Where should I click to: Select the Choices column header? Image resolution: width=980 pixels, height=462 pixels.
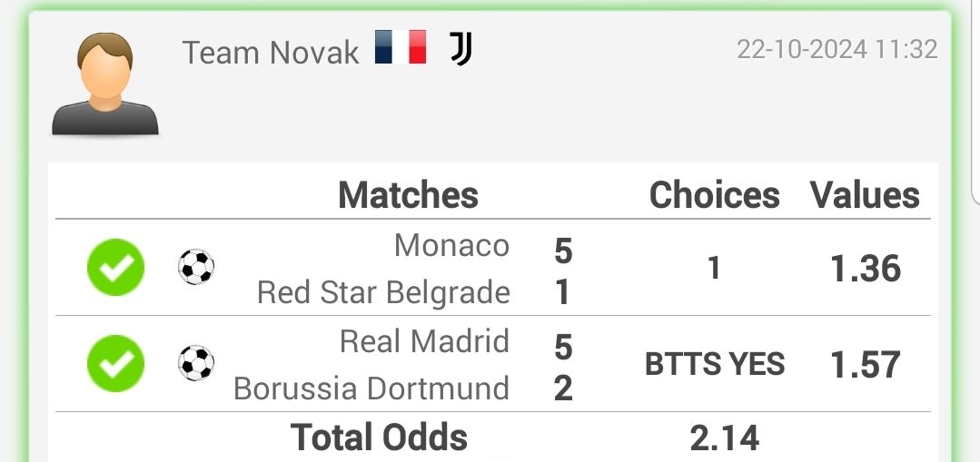(715, 195)
